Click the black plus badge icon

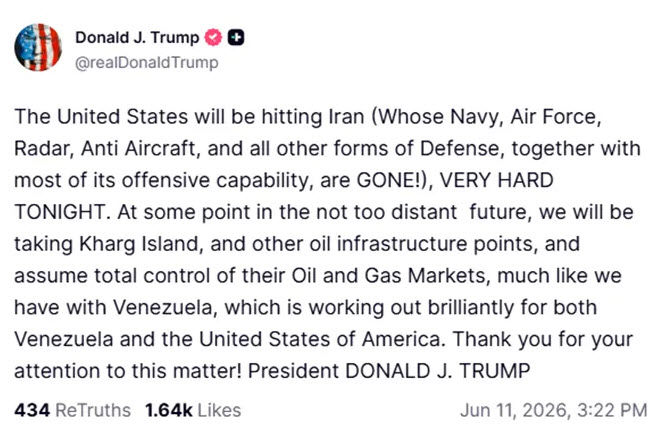[x=236, y=38]
